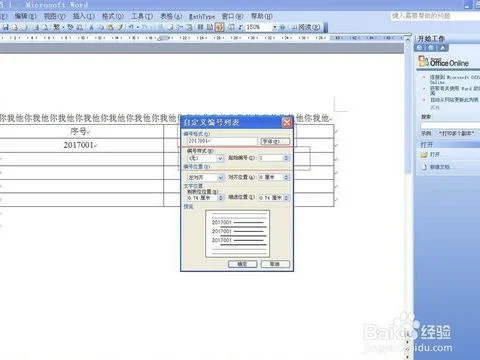Image resolution: width=480 pixels, height=360 pixels.
Task: Open the 编辑(E) menu
Action: click(x=25, y=16)
